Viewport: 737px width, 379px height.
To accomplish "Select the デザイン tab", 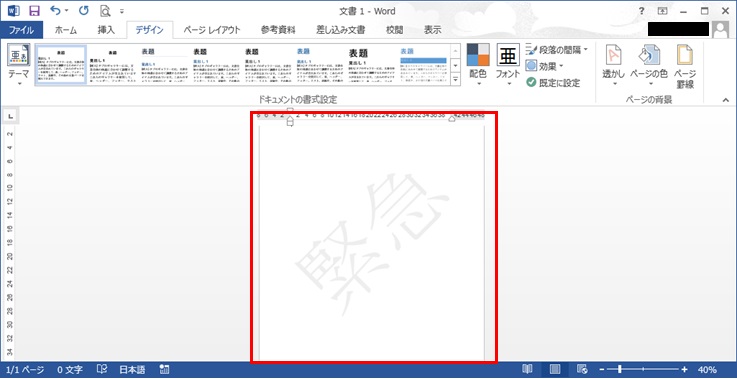I will click(x=149, y=30).
